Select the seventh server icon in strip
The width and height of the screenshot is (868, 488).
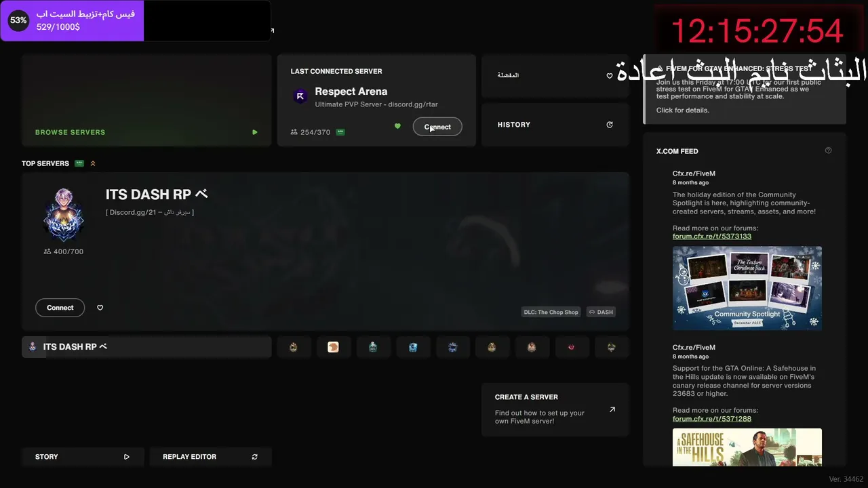(532, 347)
